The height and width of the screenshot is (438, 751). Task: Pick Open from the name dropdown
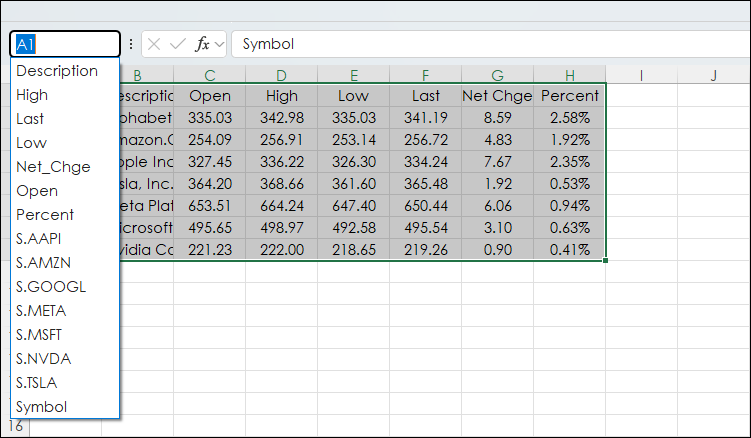65,191
